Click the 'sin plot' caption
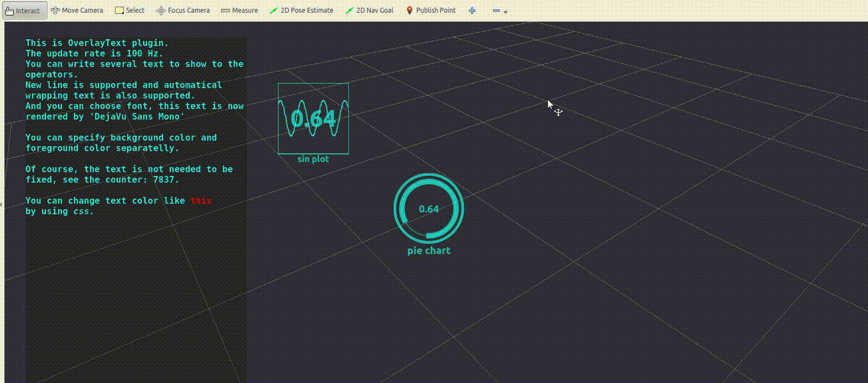Image resolution: width=868 pixels, height=383 pixels. point(313,159)
